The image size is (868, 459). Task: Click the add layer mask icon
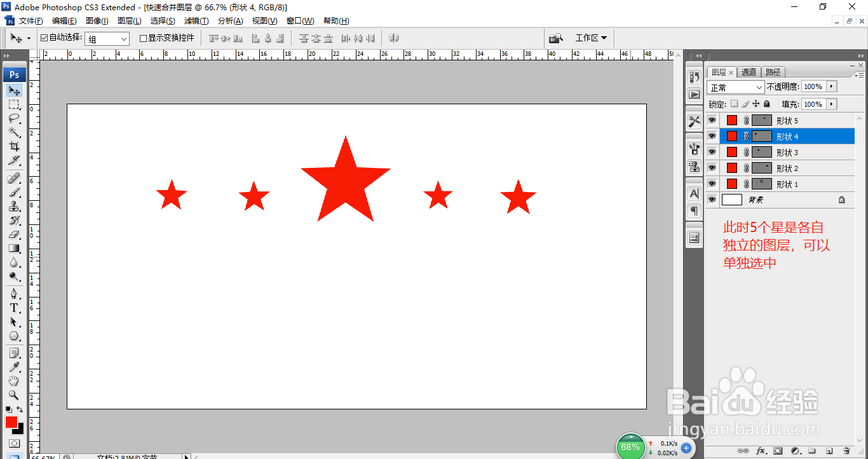pos(777,451)
